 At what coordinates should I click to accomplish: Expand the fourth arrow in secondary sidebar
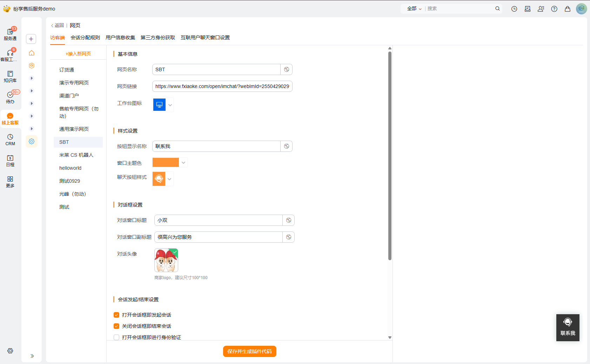pos(32,116)
